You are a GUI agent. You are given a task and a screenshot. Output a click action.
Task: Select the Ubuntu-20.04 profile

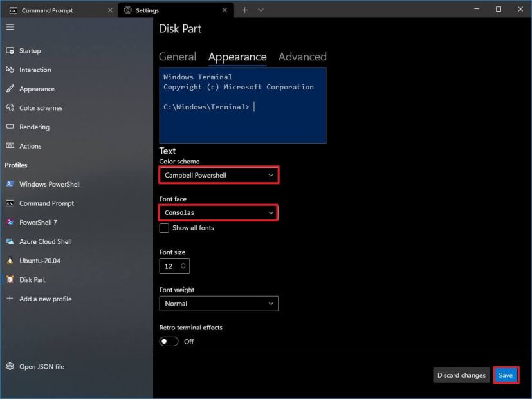(x=77, y=261)
